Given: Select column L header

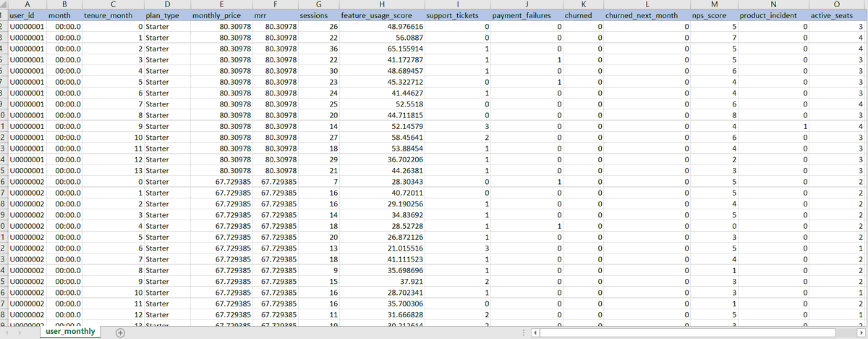Looking at the screenshot, I should click(646, 4).
